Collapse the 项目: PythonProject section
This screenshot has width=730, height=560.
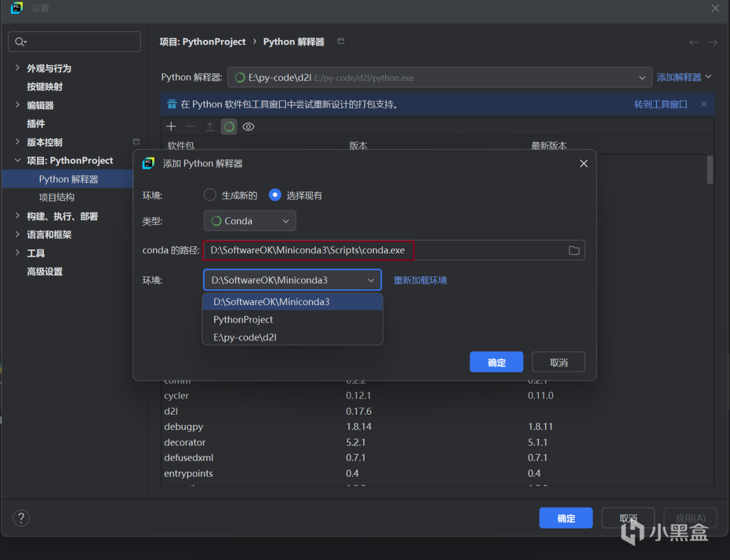click(17, 160)
